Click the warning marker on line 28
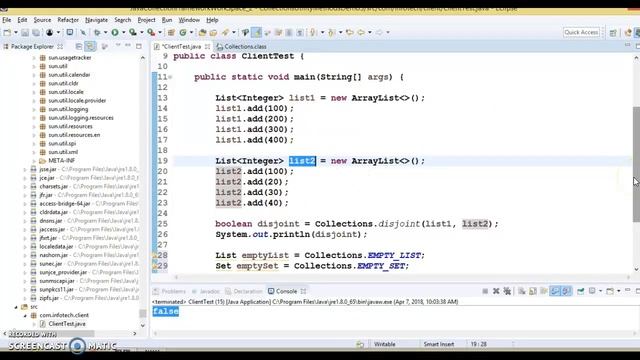 coord(155,255)
